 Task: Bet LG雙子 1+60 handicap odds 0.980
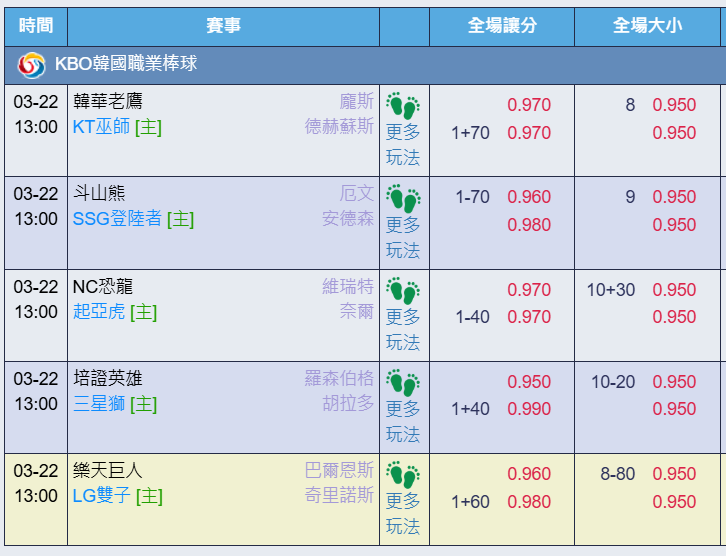(x=529, y=502)
